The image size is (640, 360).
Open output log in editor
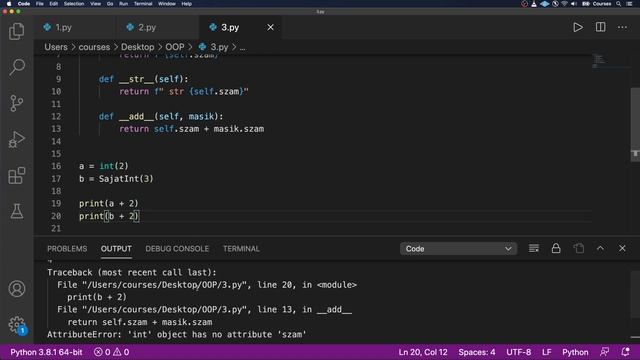578,248
